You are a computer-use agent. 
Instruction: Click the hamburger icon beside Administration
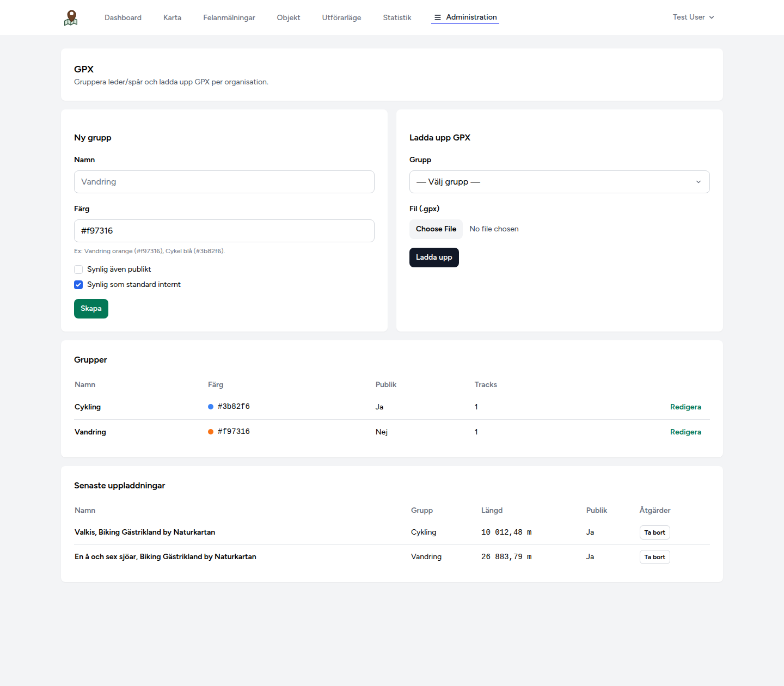point(438,17)
